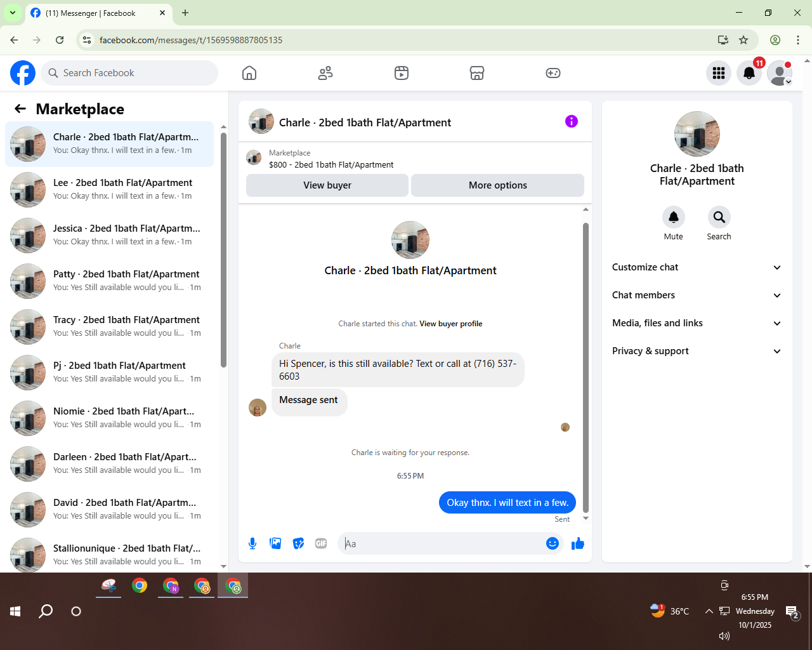The height and width of the screenshot is (650, 812).
Task: Open the Patty conversation
Action: 110,281
